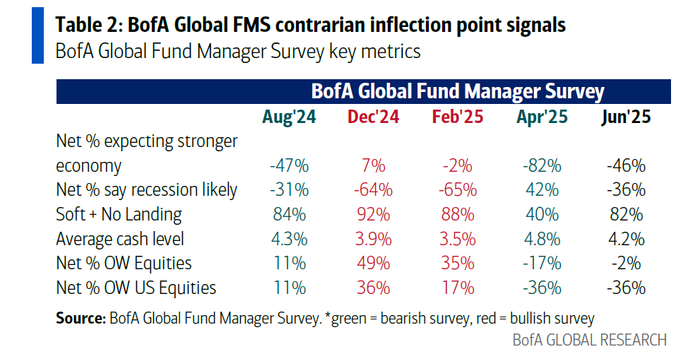Select the 92% Soft + No Landing value
Screen dimensions: 700x364
point(373,215)
